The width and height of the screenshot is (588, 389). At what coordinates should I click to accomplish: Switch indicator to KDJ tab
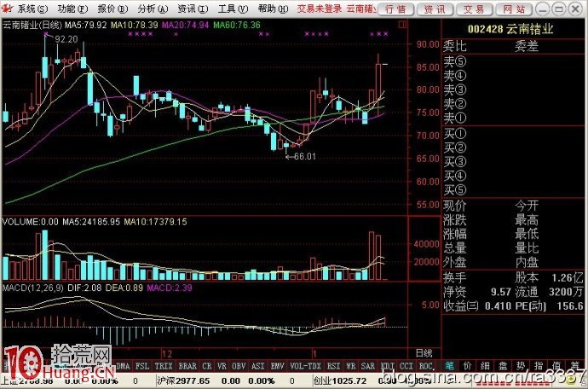click(x=388, y=366)
